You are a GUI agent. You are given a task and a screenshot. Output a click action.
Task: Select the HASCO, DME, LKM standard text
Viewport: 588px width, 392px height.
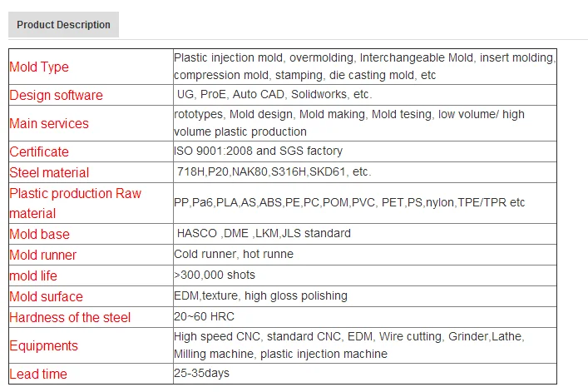(264, 233)
